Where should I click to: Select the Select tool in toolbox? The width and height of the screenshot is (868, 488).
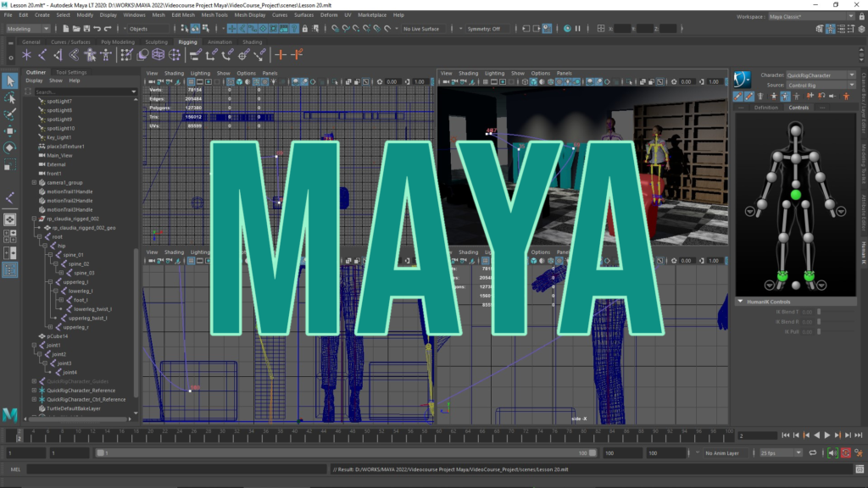10,81
